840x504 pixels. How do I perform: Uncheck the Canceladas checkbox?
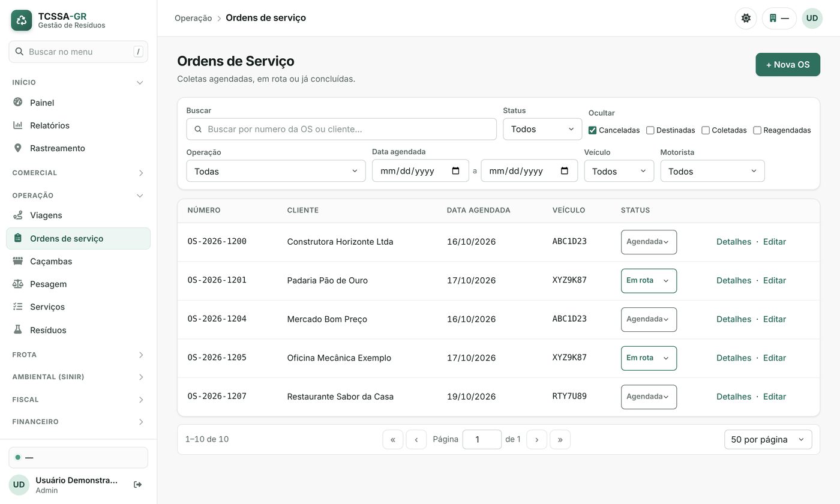point(593,130)
